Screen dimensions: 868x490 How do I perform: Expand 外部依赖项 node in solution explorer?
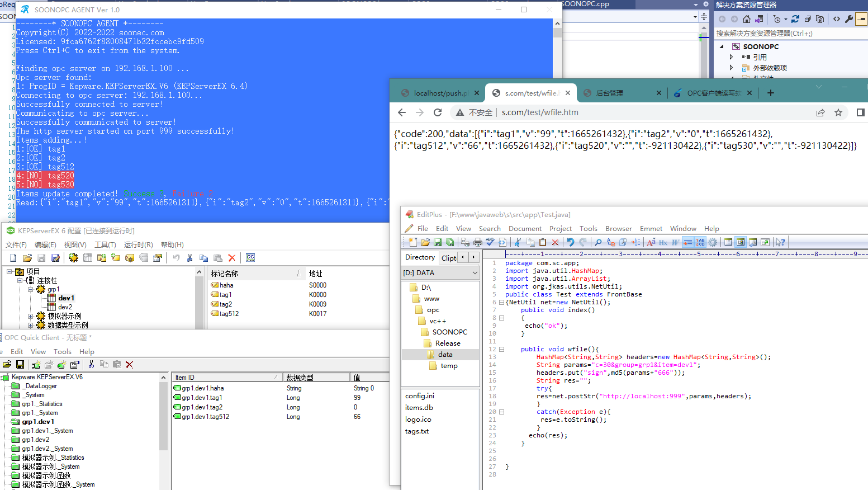(x=731, y=68)
